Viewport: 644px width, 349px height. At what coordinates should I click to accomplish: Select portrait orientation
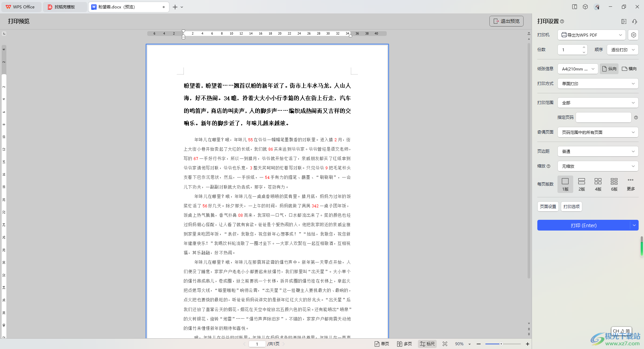click(609, 69)
